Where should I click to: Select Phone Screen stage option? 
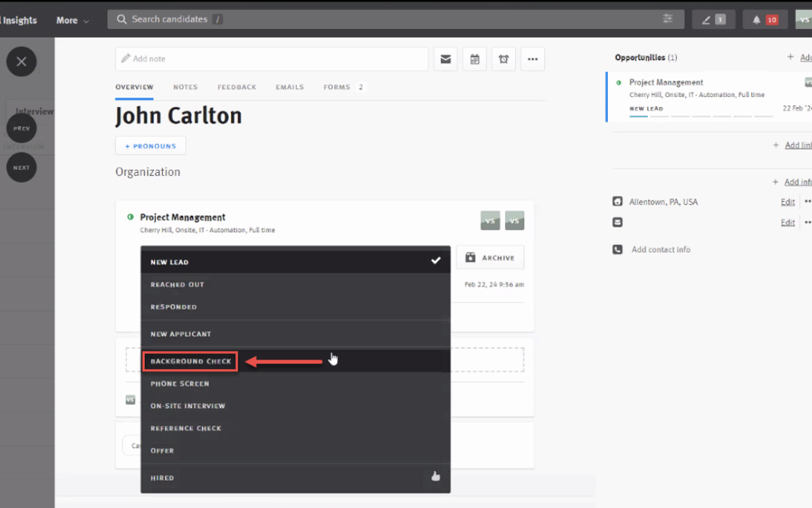[179, 384]
